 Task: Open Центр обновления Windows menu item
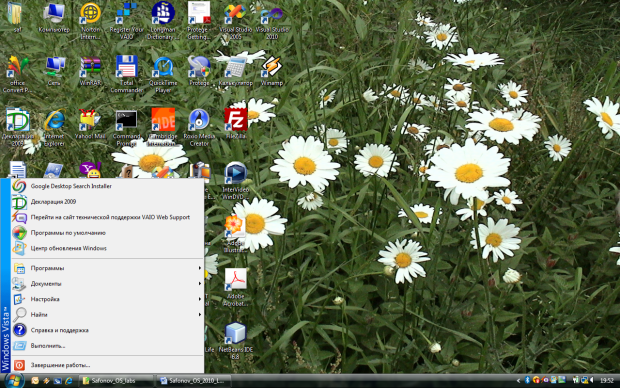108,248
